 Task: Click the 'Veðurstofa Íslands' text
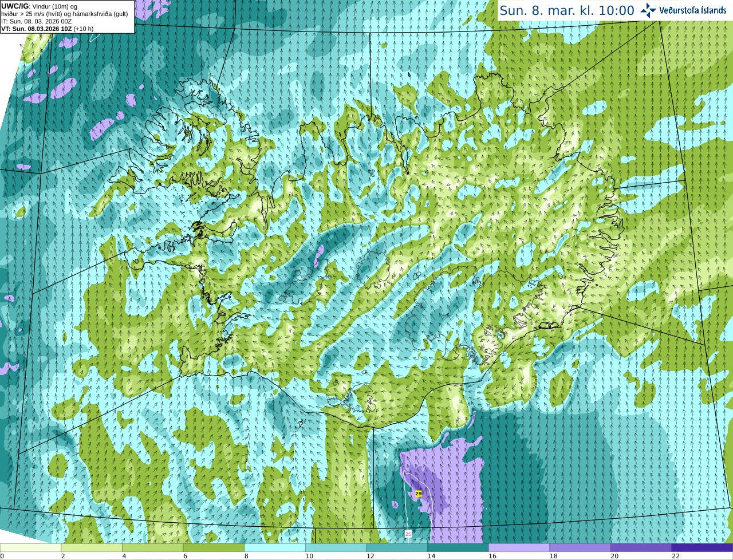click(x=693, y=10)
